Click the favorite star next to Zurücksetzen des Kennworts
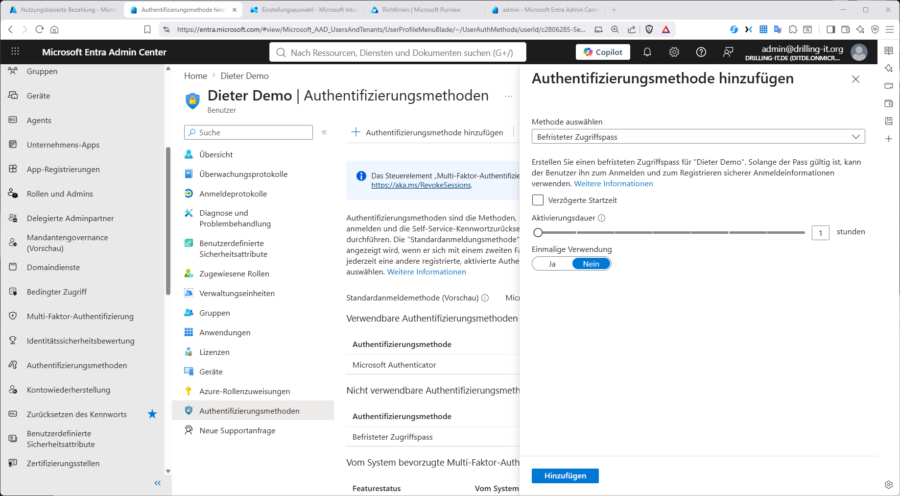The height and width of the screenshot is (496, 900). click(x=152, y=414)
